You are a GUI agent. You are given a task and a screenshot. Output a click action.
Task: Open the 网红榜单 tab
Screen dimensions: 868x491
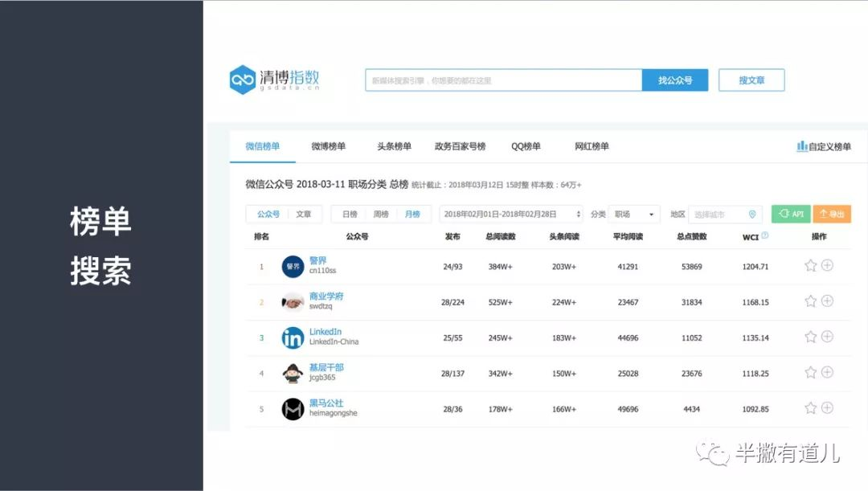point(592,146)
